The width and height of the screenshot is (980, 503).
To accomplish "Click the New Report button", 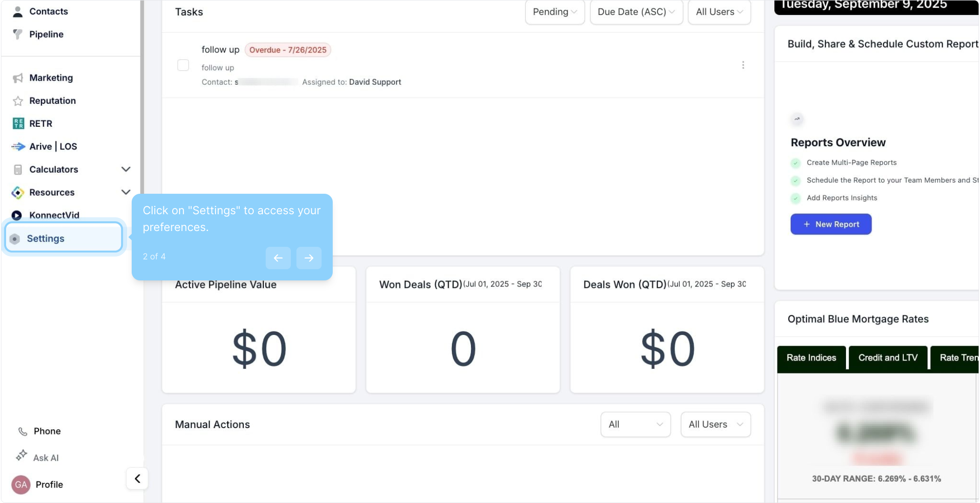I will 831,224.
